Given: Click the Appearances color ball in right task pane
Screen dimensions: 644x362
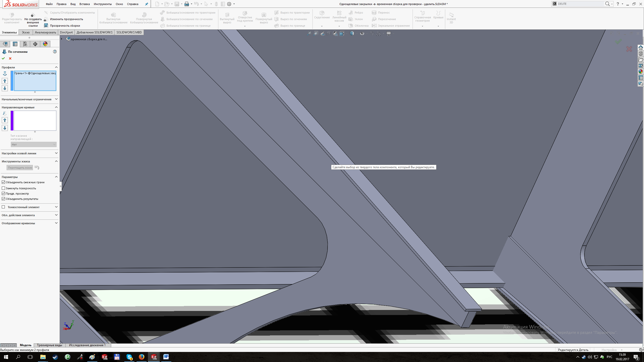Looking at the screenshot, I should (x=640, y=72).
